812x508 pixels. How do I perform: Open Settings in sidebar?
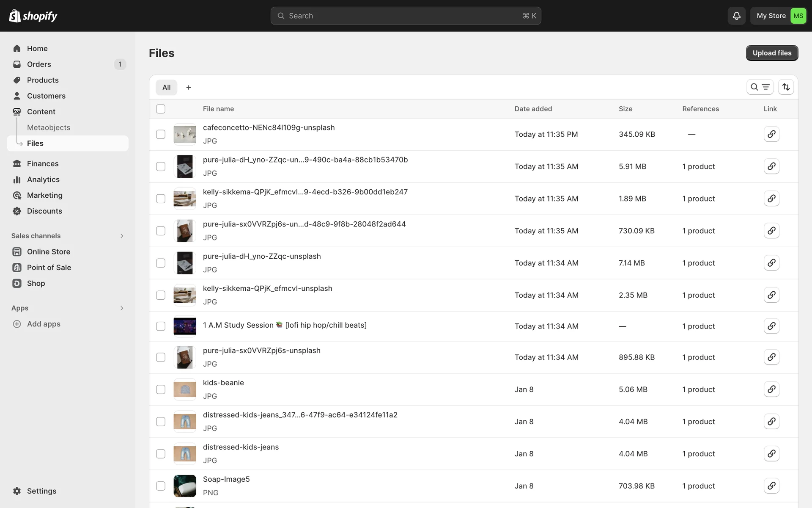point(41,491)
